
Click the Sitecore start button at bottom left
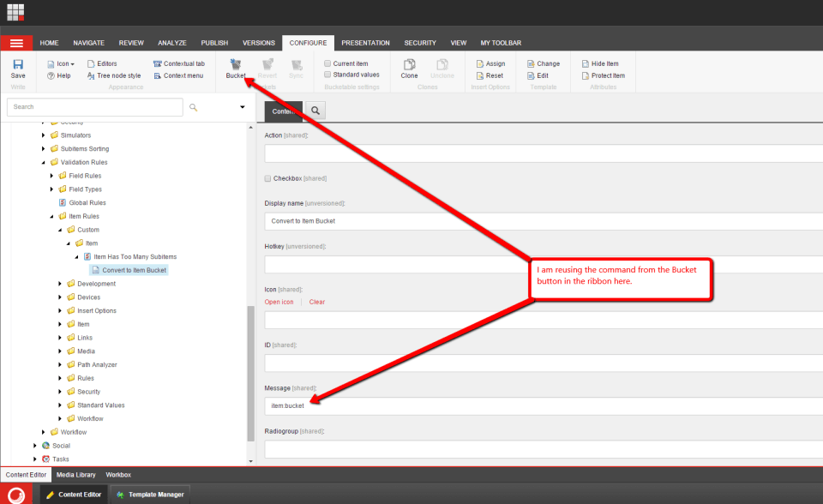[x=15, y=495]
